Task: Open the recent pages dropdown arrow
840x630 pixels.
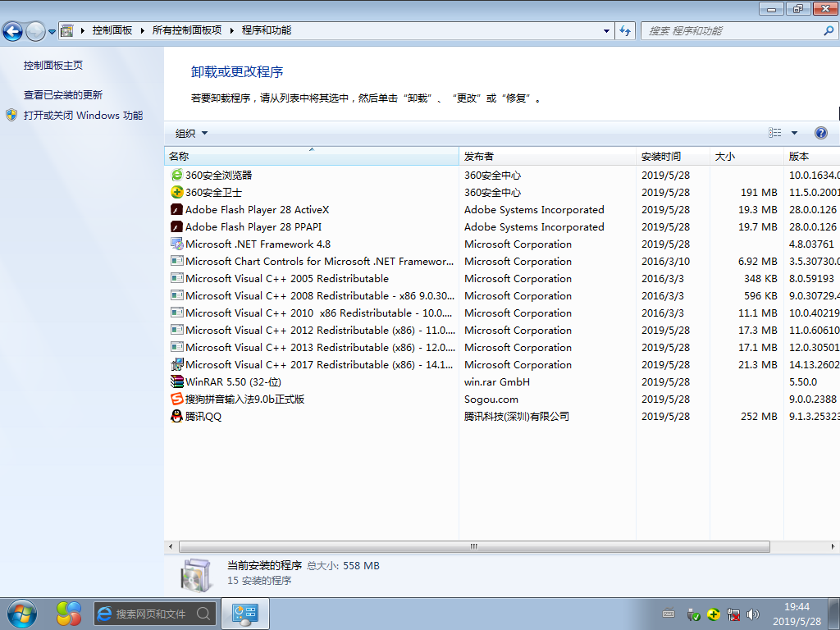Action: [52, 32]
